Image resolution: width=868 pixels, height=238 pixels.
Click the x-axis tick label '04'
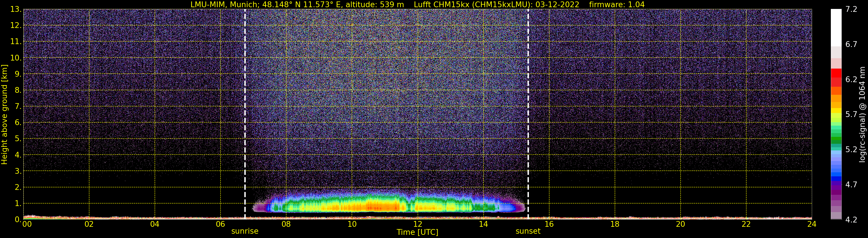click(155, 224)
